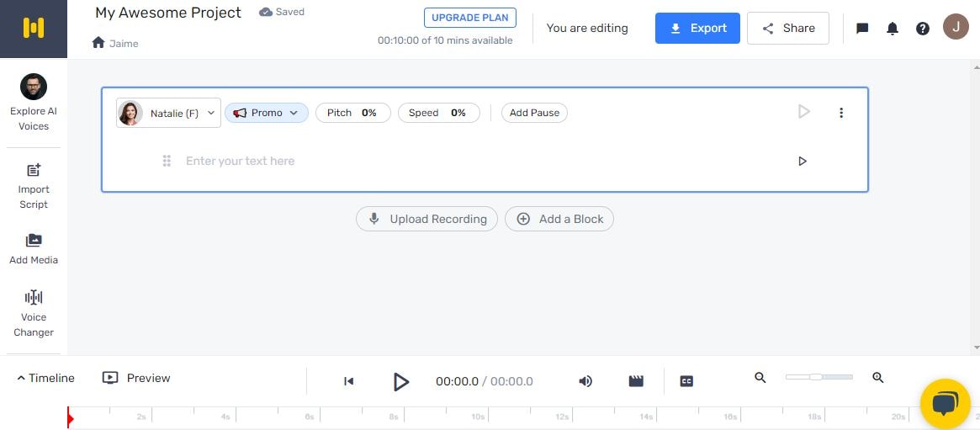Click the Upgrade Plan button

pos(469,18)
